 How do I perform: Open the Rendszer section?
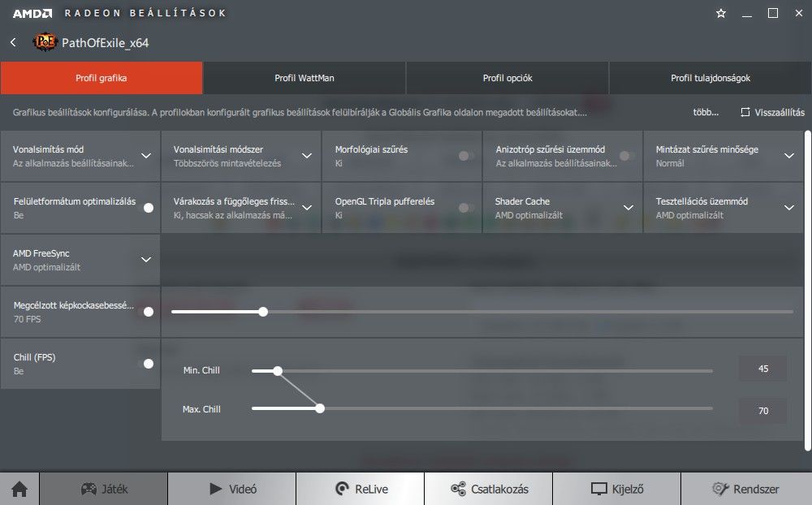[x=746, y=489]
